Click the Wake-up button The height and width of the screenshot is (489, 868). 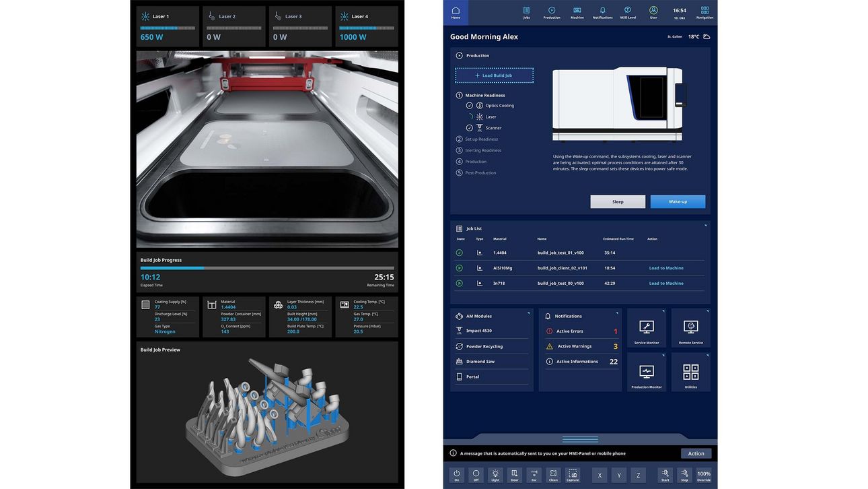tap(678, 201)
